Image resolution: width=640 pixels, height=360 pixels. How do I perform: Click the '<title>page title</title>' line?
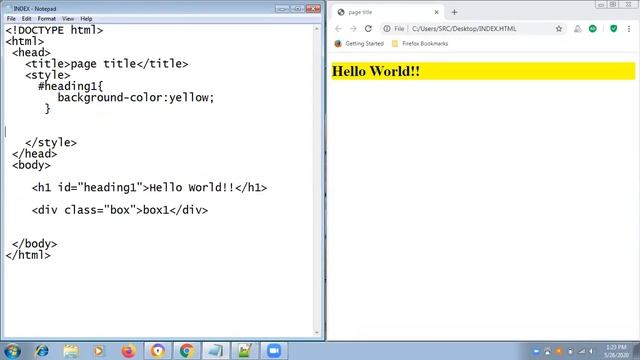tap(107, 64)
